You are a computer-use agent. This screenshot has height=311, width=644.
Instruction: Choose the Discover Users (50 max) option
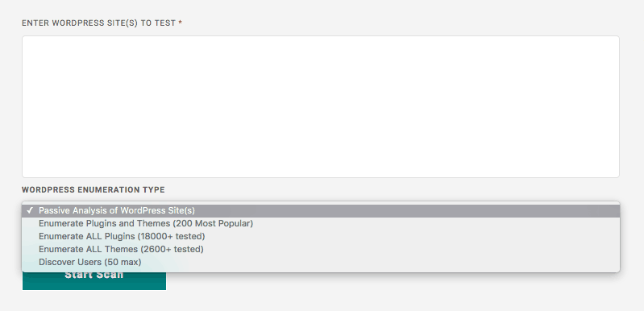point(320,262)
